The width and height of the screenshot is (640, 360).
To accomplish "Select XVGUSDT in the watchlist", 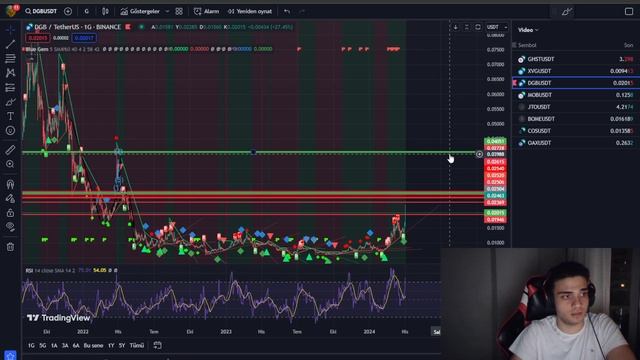I will click(576, 71).
